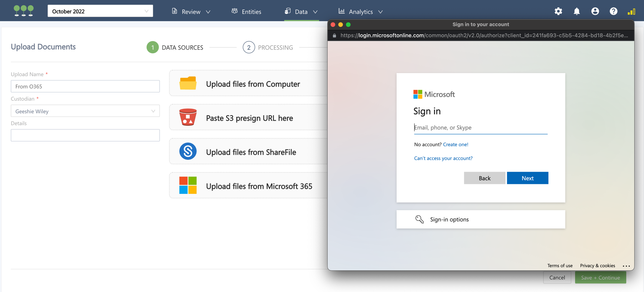Open the notifications bell
644x292 pixels.
pos(576,11)
